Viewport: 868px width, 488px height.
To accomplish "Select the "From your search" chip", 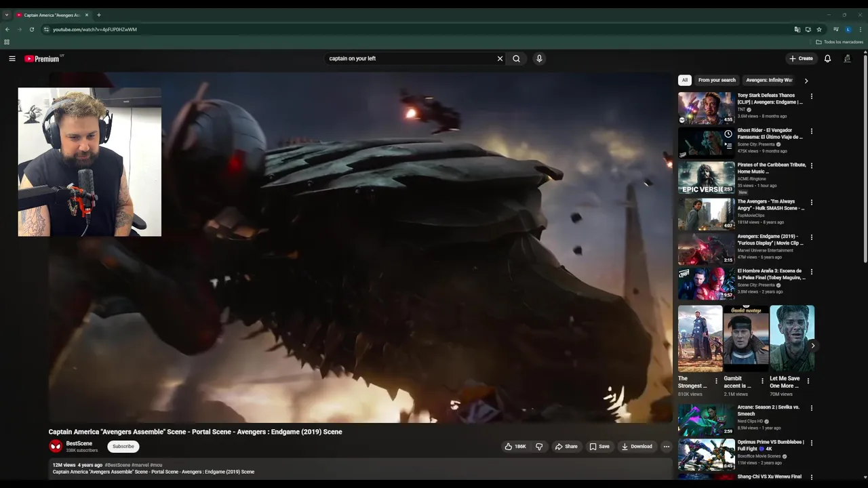I will pos(717,80).
